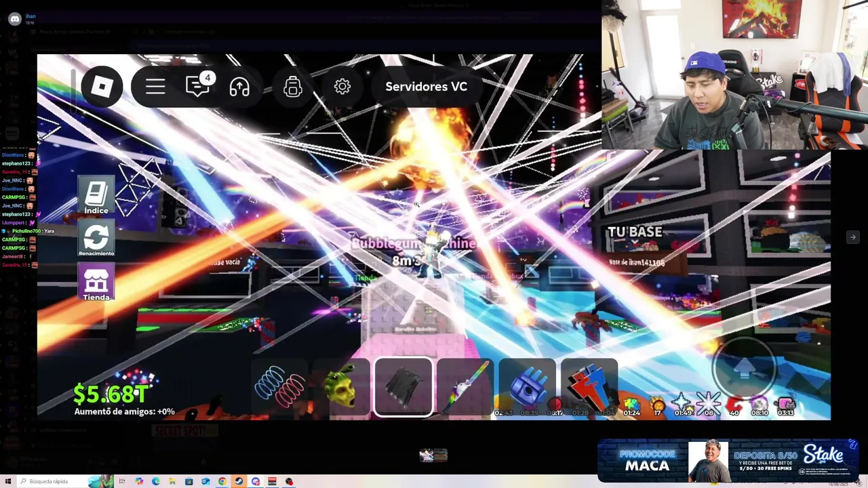
Task: Select the coil springs hotbar item
Action: pos(280,387)
